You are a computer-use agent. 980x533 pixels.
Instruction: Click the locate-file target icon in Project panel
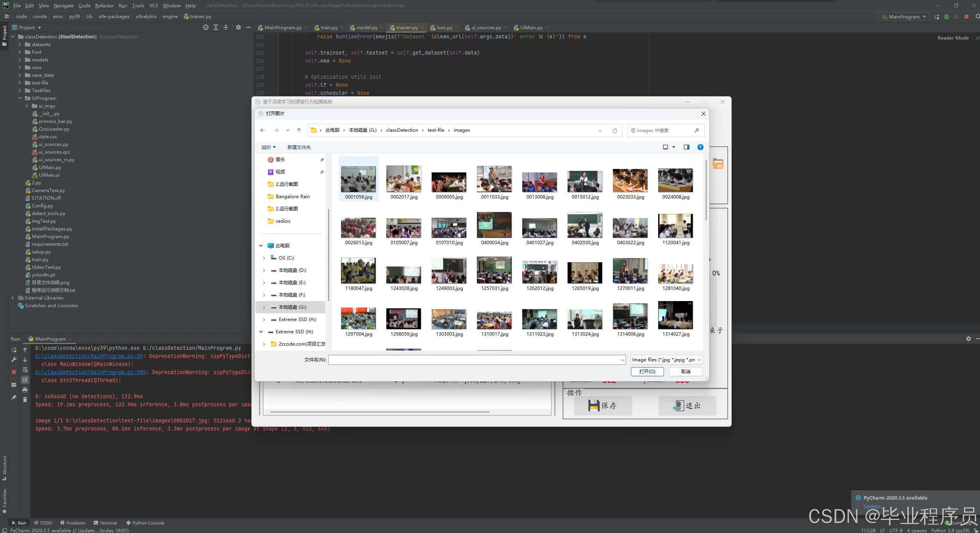tap(206, 27)
